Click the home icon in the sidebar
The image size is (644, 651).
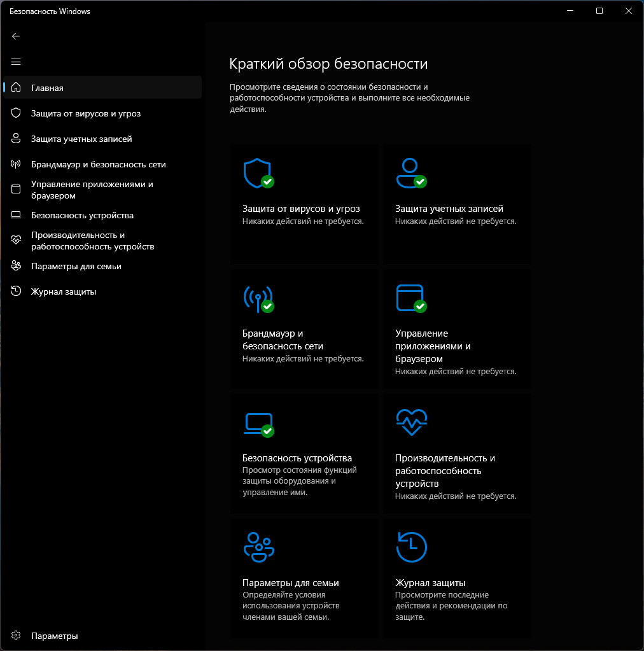pyautogui.click(x=16, y=87)
